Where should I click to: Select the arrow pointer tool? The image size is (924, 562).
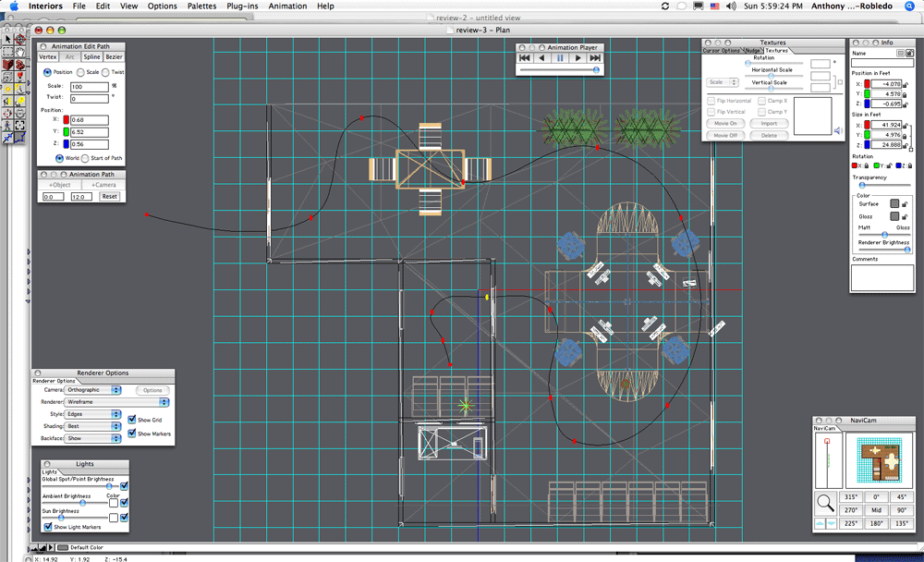coord(7,40)
